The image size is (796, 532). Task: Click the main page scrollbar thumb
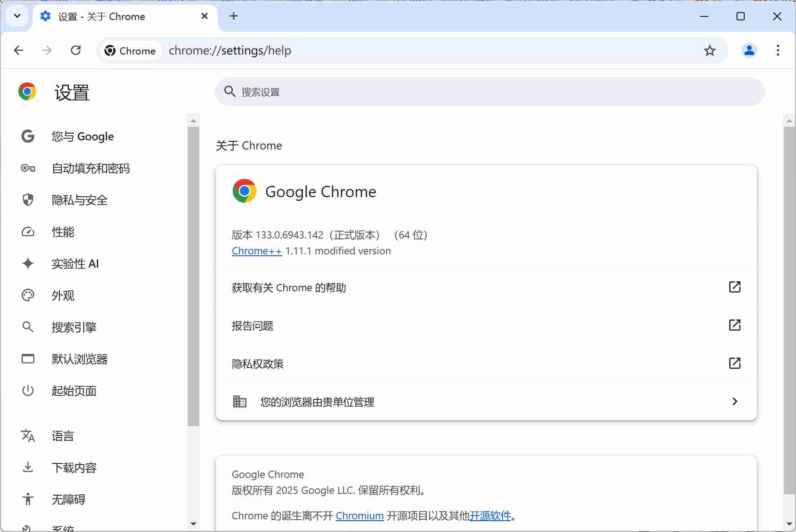pyautogui.click(x=789, y=310)
